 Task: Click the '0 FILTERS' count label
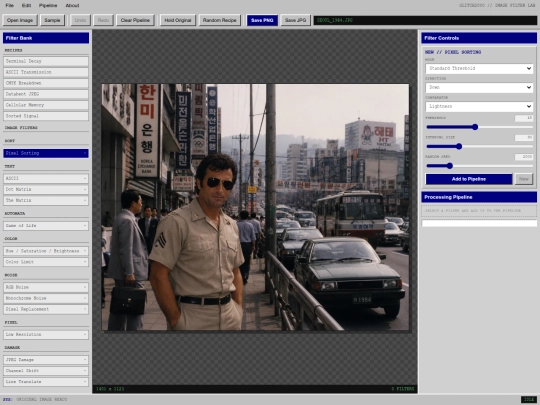(403, 389)
